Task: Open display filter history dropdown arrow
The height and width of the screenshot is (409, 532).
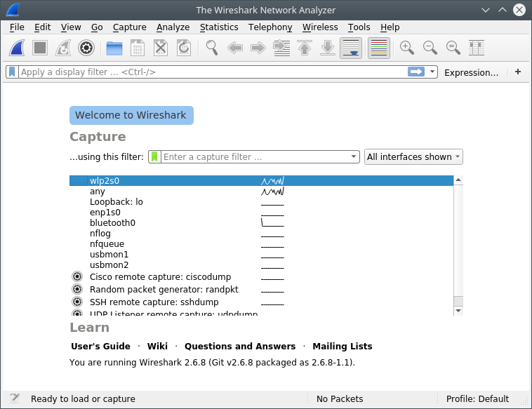Action: click(x=432, y=72)
